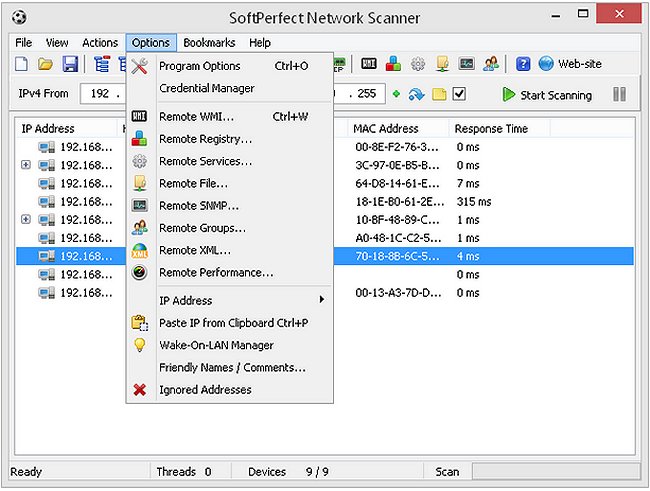Click the New document toolbar icon
The height and width of the screenshot is (491, 650).
(x=22, y=64)
